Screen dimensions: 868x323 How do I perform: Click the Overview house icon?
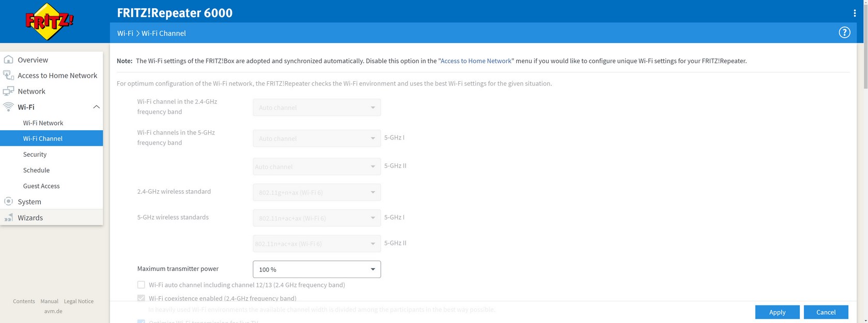click(8, 59)
